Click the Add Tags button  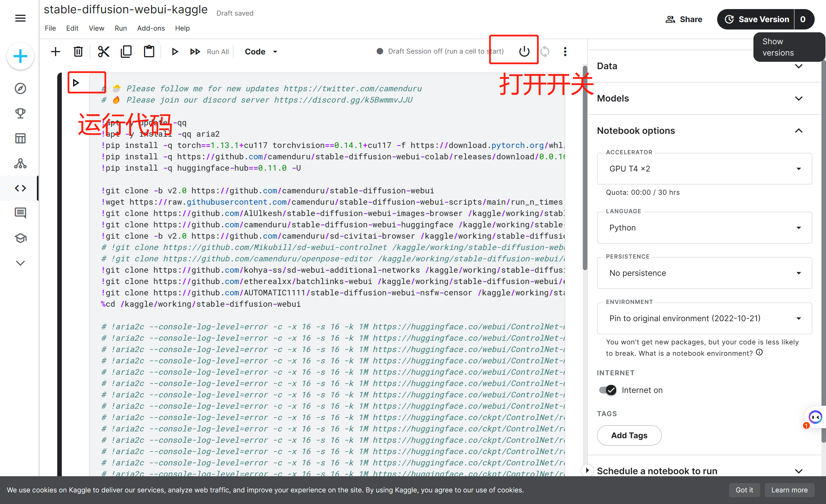(x=629, y=435)
